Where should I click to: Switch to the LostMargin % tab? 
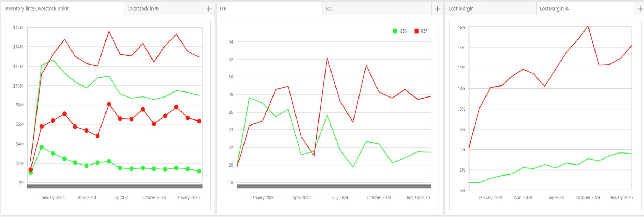tap(586, 9)
